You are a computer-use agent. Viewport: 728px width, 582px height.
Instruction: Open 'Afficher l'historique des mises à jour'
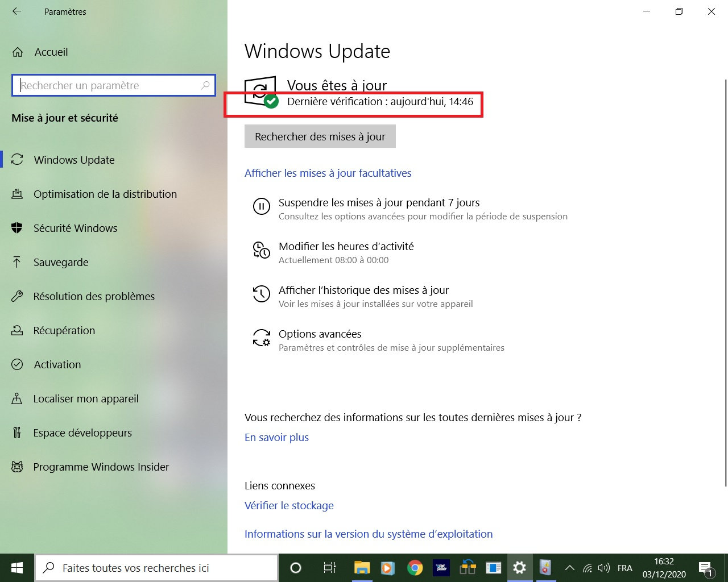364,290
